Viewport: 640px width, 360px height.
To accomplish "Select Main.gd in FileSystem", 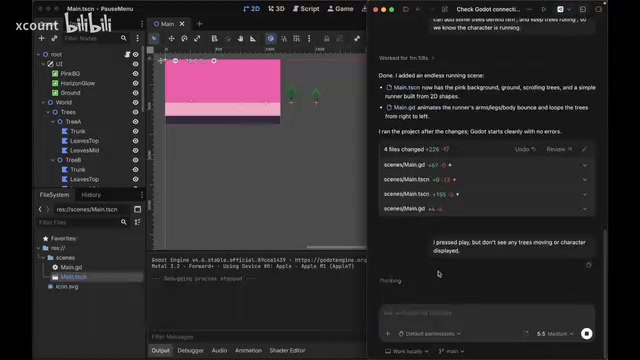I will click(71, 267).
